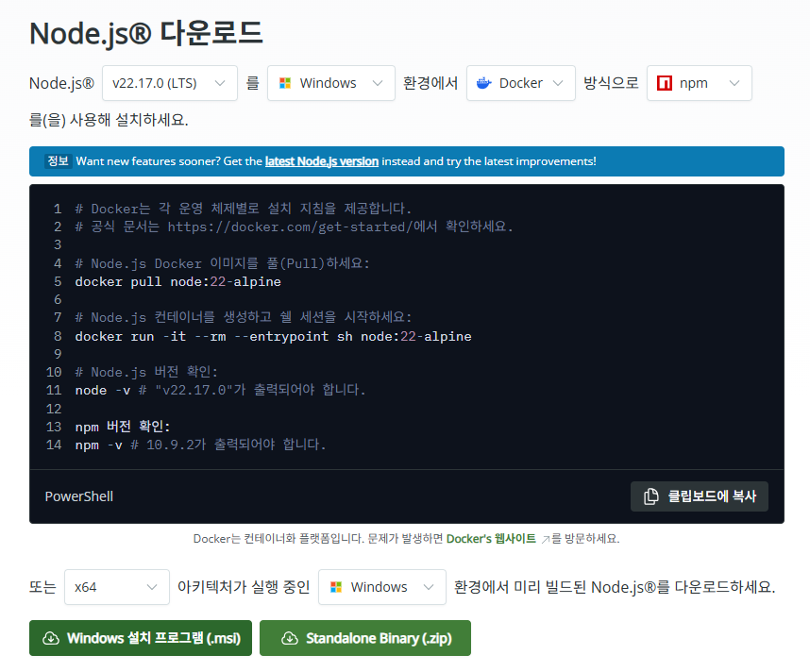Click the '# Node.js 버전 확인:' comment line

coord(146,372)
